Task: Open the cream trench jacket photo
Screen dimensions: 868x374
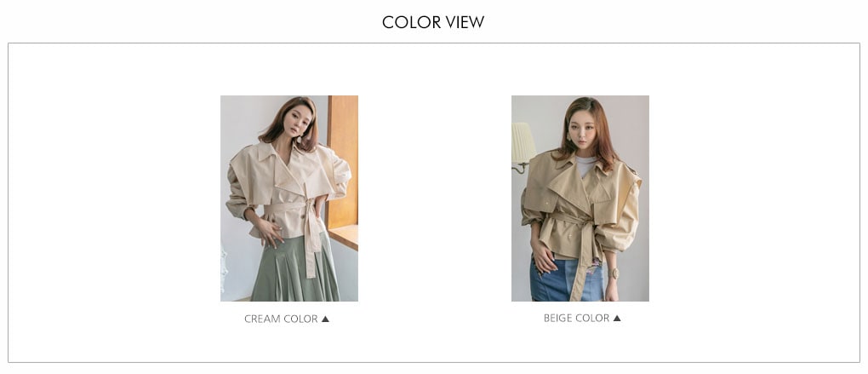Action: pyautogui.click(x=289, y=199)
